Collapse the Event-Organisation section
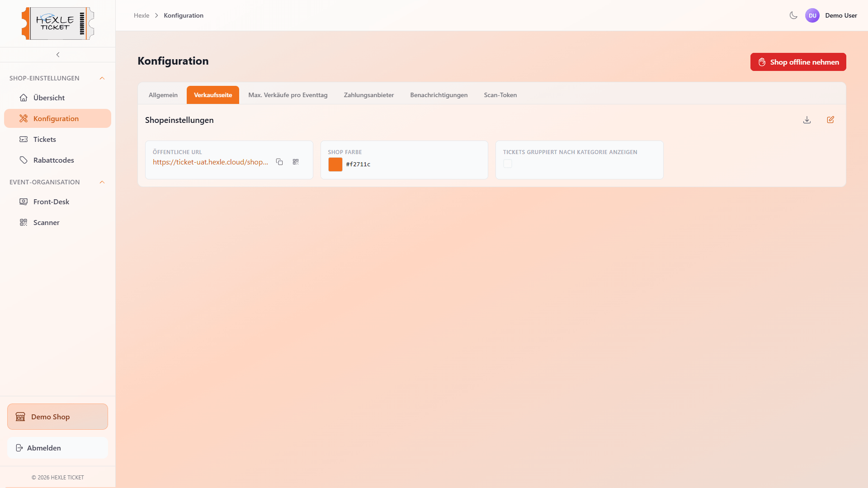 coord(102,182)
